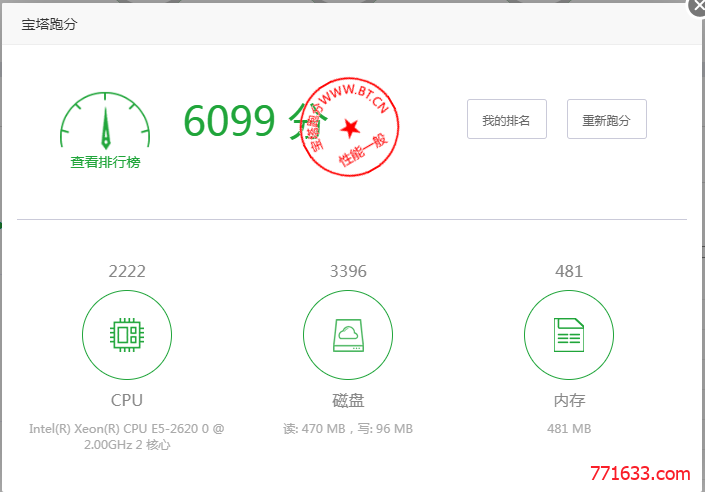Viewport: 705px width, 492px height.
Task: Click the CPU chip icon
Action: click(x=127, y=335)
